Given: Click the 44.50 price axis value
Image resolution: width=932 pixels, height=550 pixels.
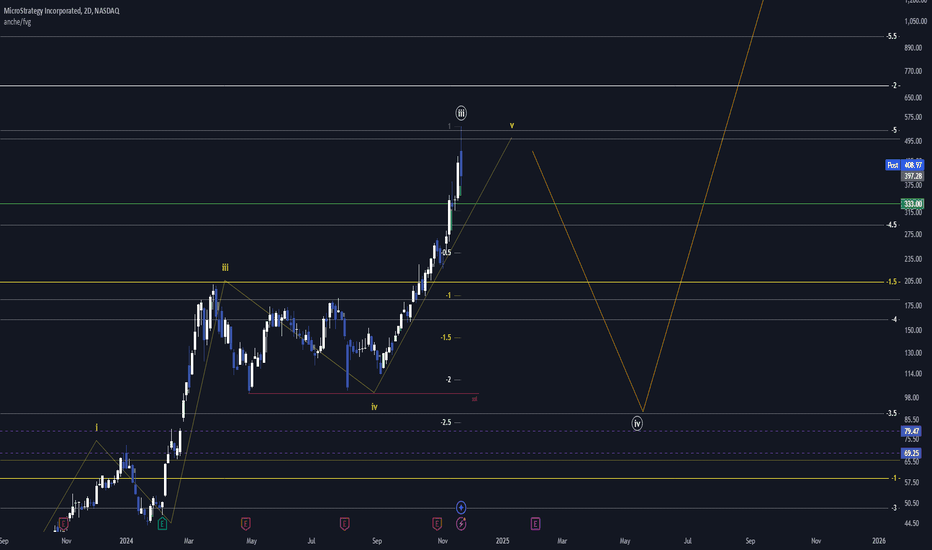Looking at the screenshot, I should coord(912,524).
